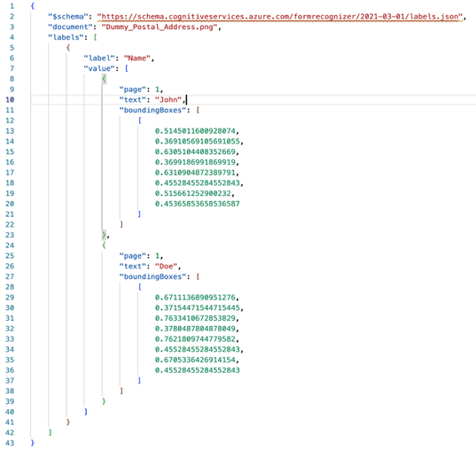The height and width of the screenshot is (450, 476).
Task: Place cursor on the "labels" key
Action: tap(66, 37)
